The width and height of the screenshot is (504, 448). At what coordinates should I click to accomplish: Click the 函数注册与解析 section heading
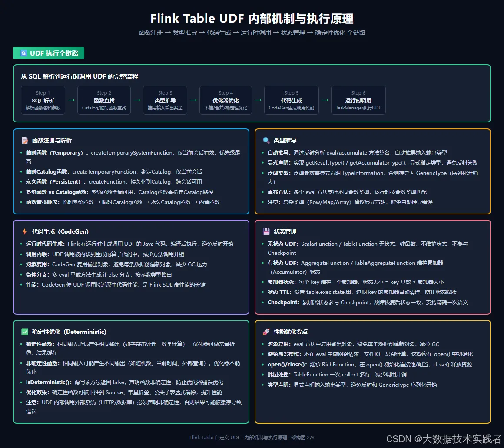(x=52, y=140)
